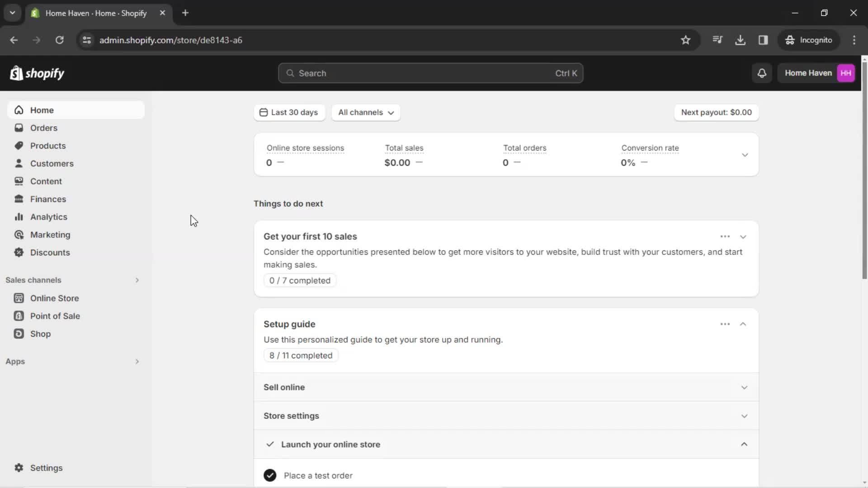
Task: Open the Finances icon in sidebar
Action: tap(19, 199)
